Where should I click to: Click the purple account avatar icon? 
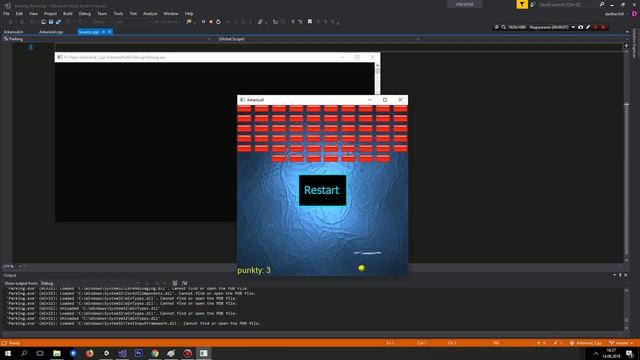pos(634,14)
